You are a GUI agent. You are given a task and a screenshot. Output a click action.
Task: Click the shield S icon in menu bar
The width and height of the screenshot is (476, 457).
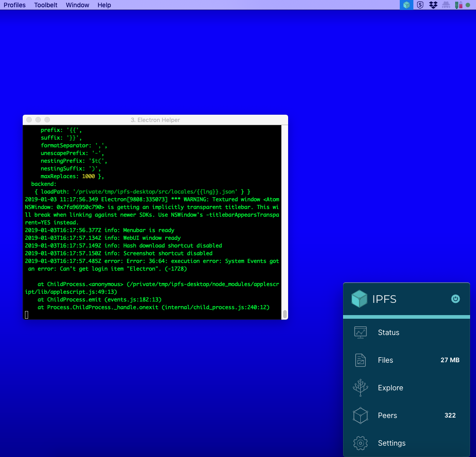tap(420, 5)
